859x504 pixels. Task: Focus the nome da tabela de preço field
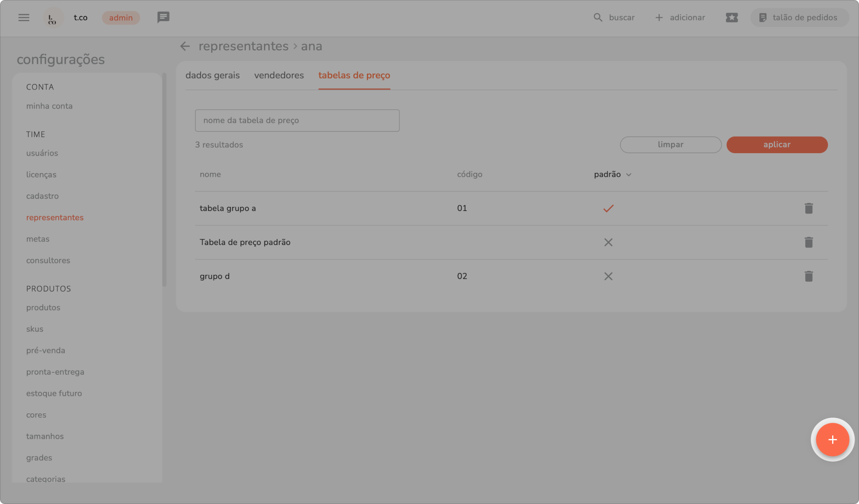point(297,120)
